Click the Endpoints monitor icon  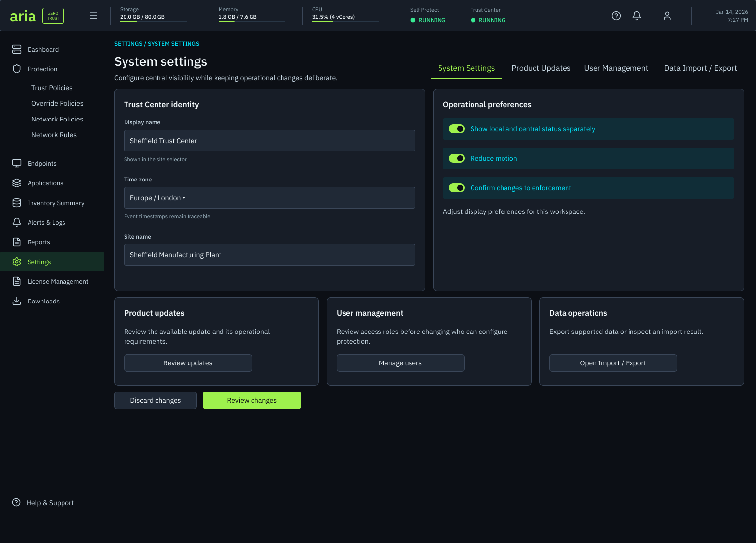coord(17,163)
